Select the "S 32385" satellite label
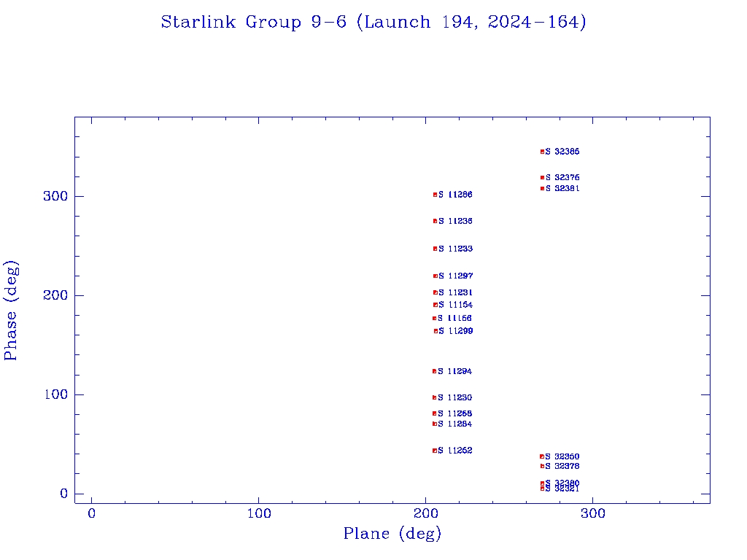This screenshot has height=560, width=747. tap(562, 152)
